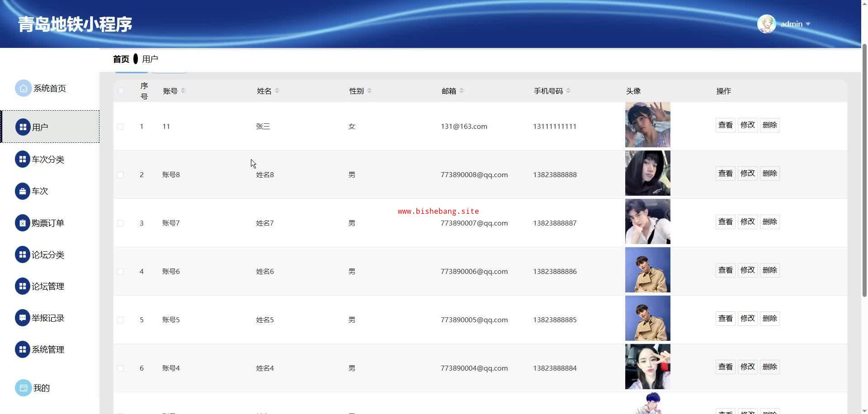Open 我的 menu in sidebar

(42, 388)
